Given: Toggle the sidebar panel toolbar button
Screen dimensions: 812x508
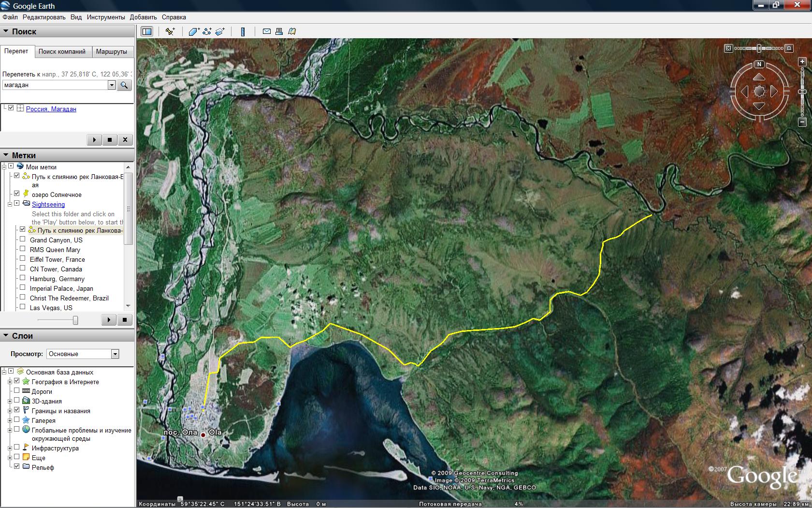Looking at the screenshot, I should 147,31.
